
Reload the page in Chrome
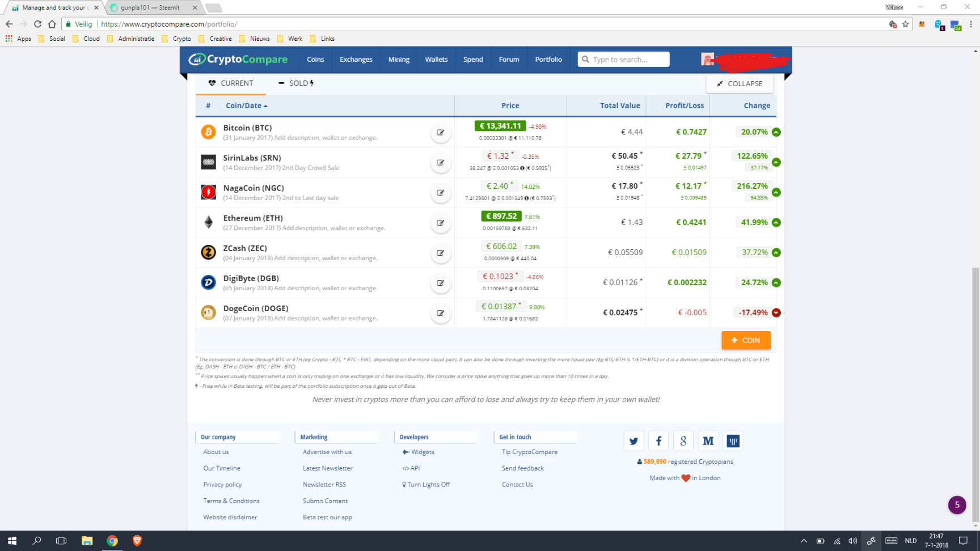37,24
